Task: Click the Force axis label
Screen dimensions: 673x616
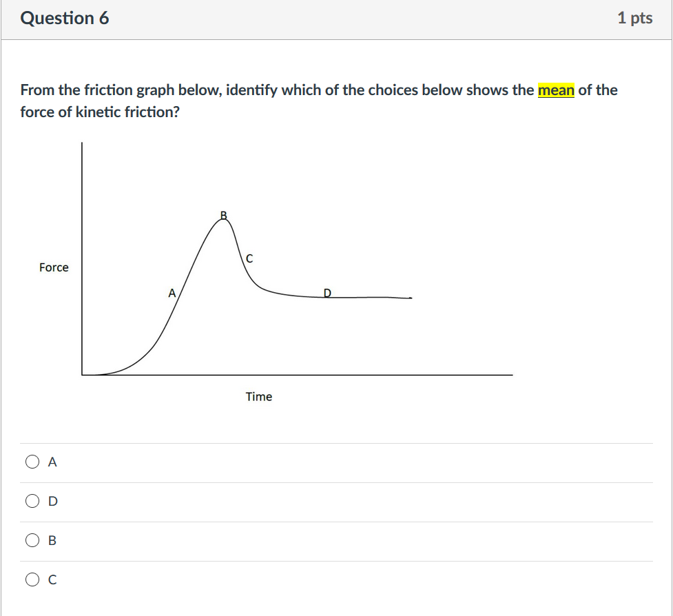Action: [x=54, y=267]
